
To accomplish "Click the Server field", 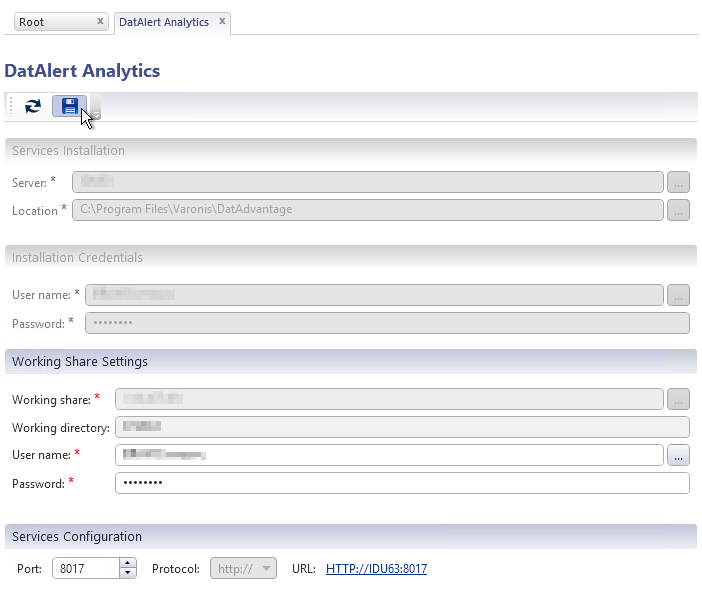I will click(x=368, y=182).
